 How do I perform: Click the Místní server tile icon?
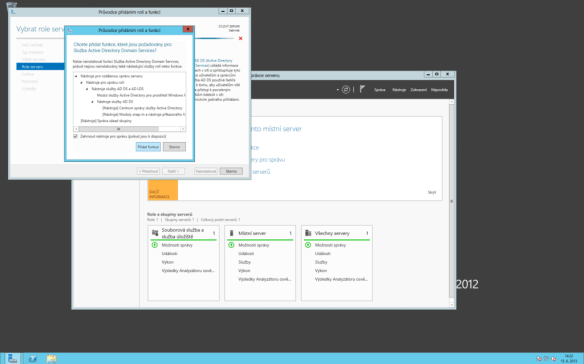(231, 233)
